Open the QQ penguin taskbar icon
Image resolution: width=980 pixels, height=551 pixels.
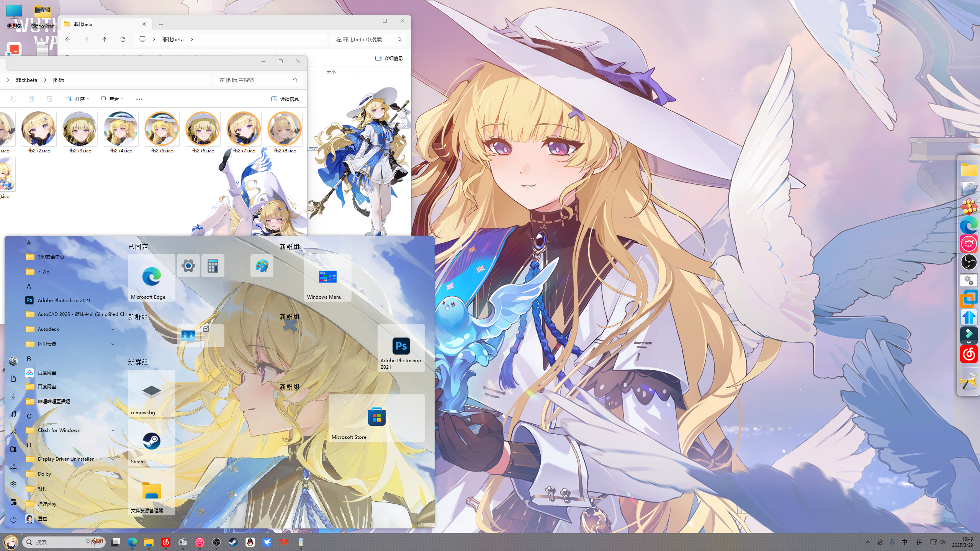pos(250,542)
